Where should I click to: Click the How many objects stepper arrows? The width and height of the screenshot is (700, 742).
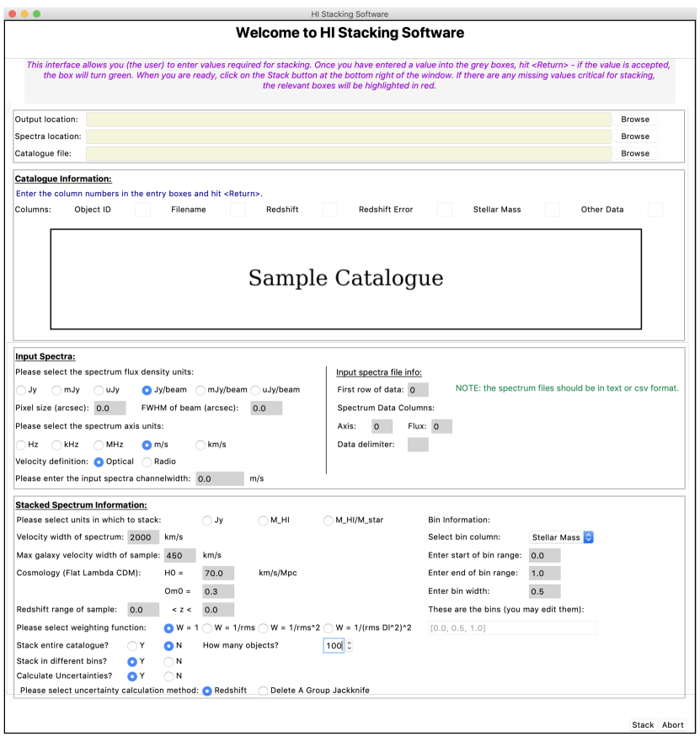[349, 646]
